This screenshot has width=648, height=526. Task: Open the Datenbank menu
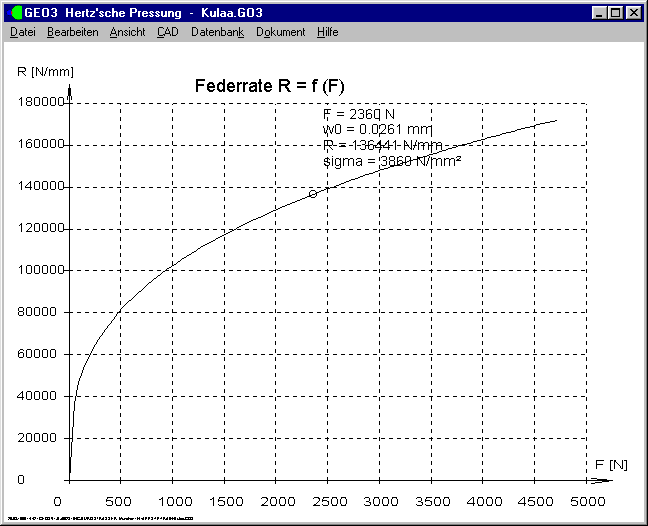[217, 32]
